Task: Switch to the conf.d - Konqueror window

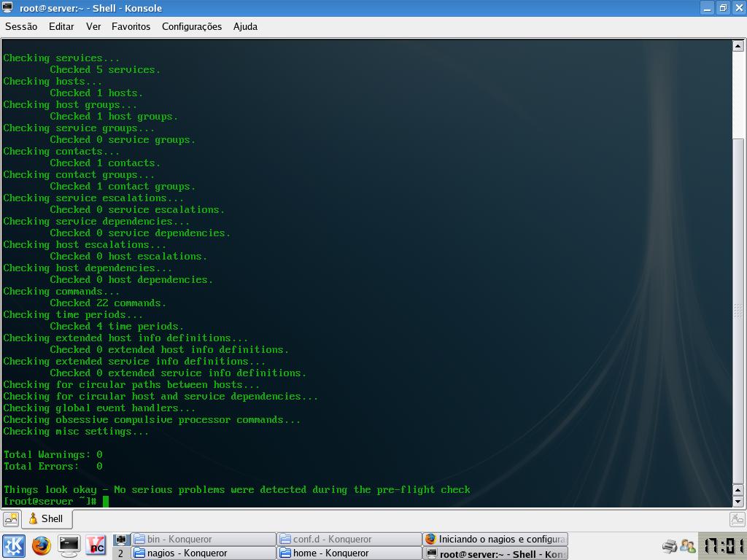Action: (349, 539)
